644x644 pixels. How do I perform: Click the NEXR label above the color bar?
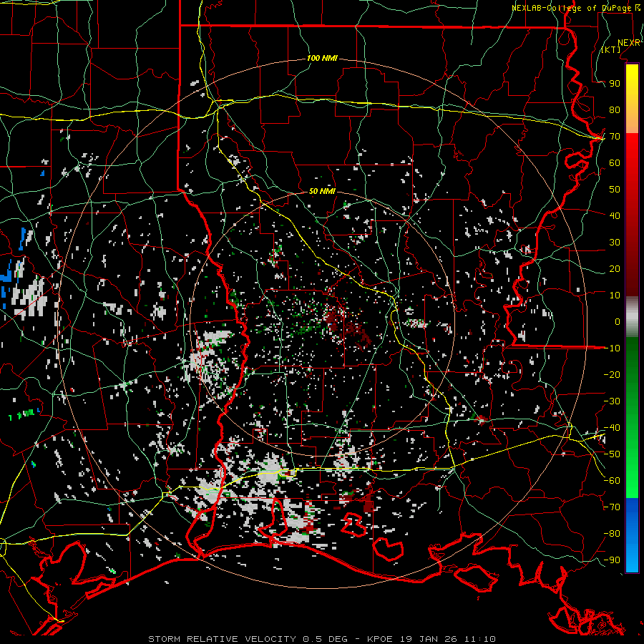(629, 43)
